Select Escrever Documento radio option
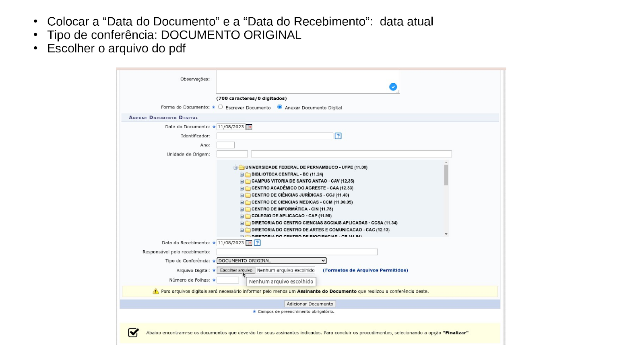 pyautogui.click(x=221, y=107)
